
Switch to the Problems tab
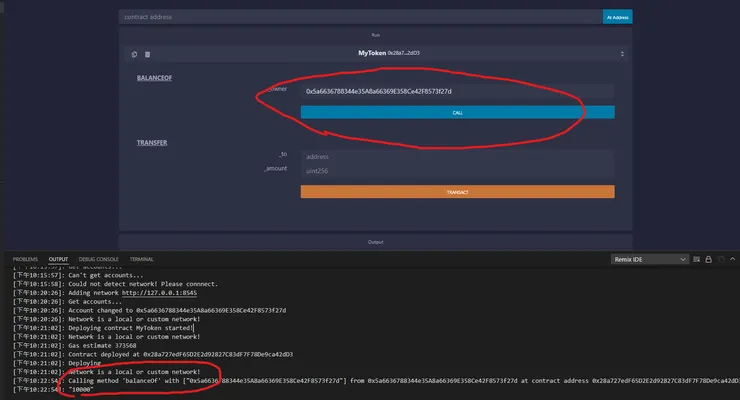tap(25, 259)
